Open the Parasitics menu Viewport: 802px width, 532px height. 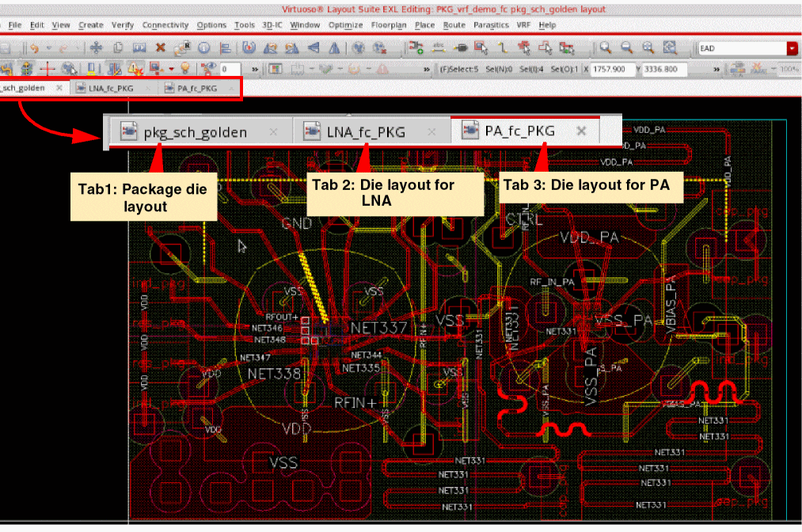click(491, 25)
